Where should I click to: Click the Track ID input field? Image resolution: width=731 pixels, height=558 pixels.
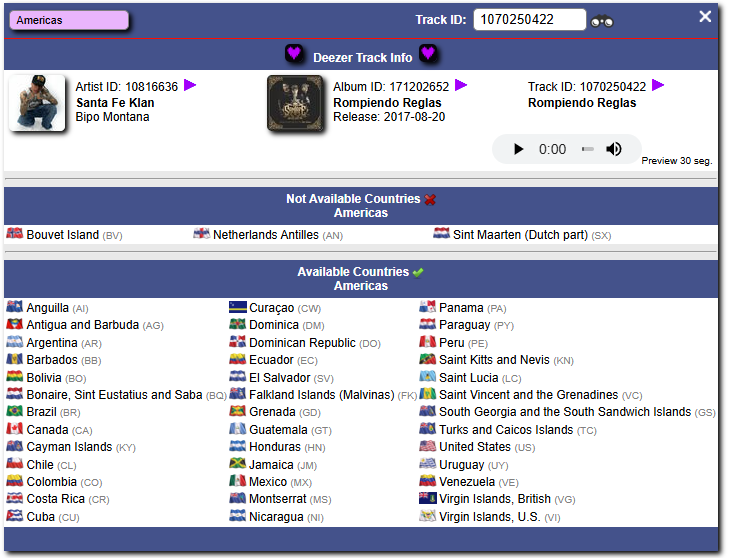530,20
